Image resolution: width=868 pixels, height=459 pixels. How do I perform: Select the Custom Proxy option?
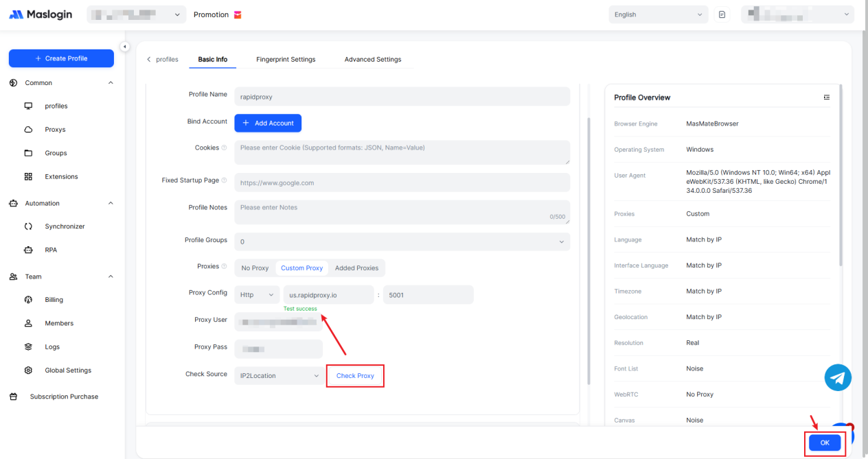[x=301, y=268]
